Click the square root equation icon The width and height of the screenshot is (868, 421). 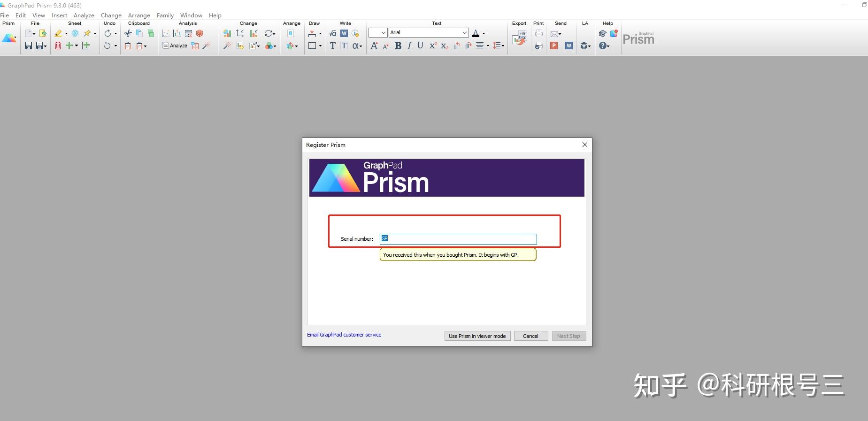333,33
